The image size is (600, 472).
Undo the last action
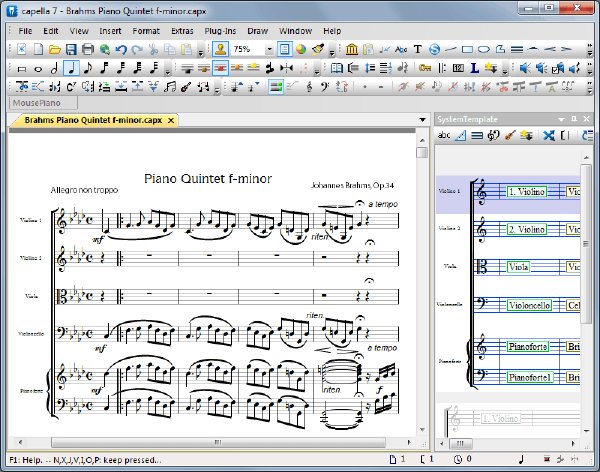pos(121,49)
